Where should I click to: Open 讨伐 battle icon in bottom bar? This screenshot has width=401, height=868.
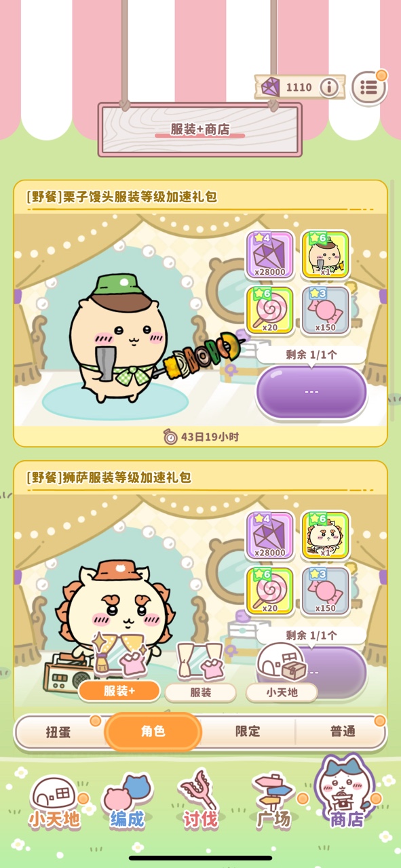click(199, 799)
